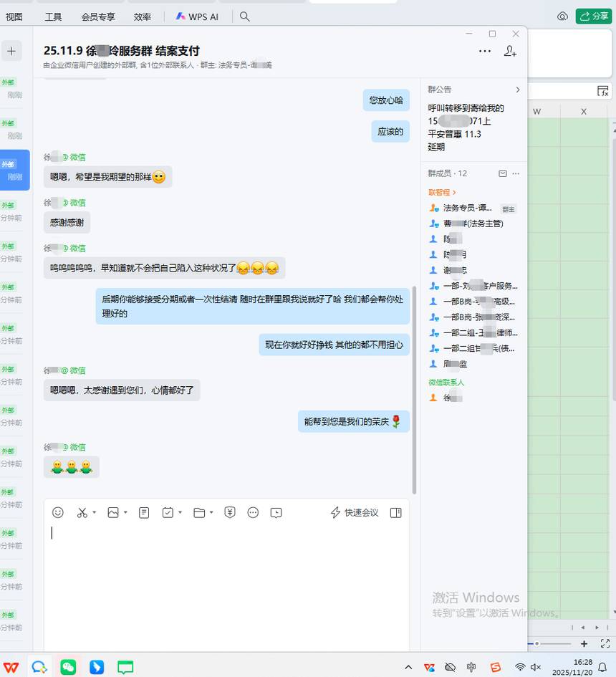Screen dimensions: 616x677
Task: Open the notification bell in taskbar
Action: pos(602,668)
